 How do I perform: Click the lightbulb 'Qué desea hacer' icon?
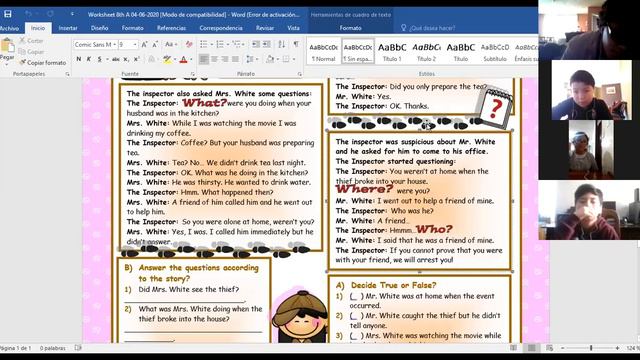(x=403, y=28)
